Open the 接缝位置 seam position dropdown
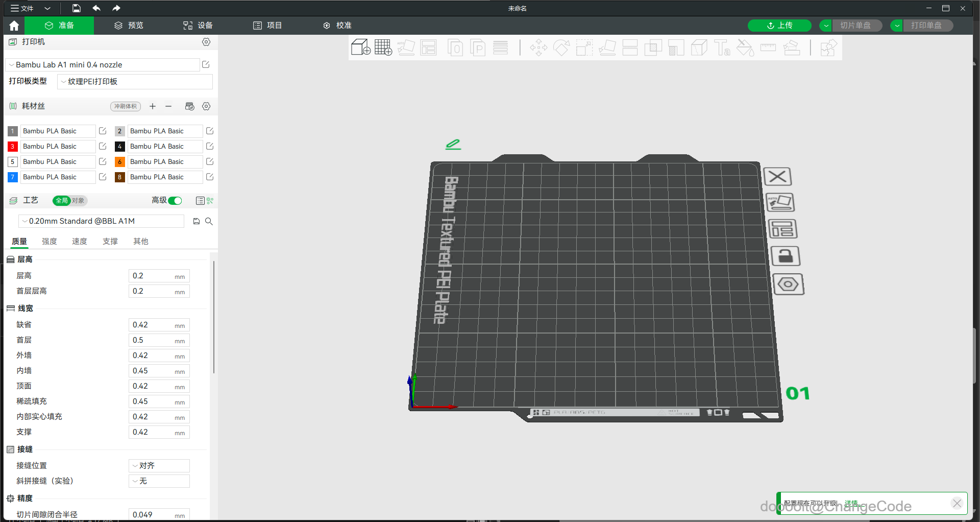 [x=159, y=466]
